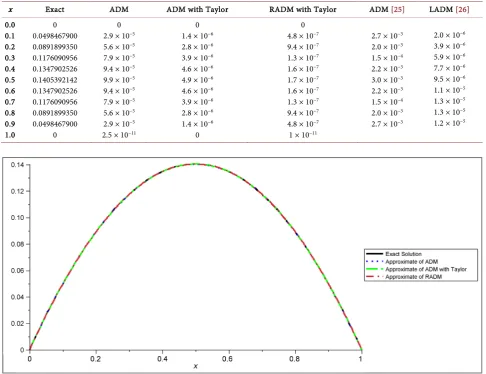Select ADM with Taylor value 4.9 in row 0.5
Screen dimensions: 486x374
point(197,80)
